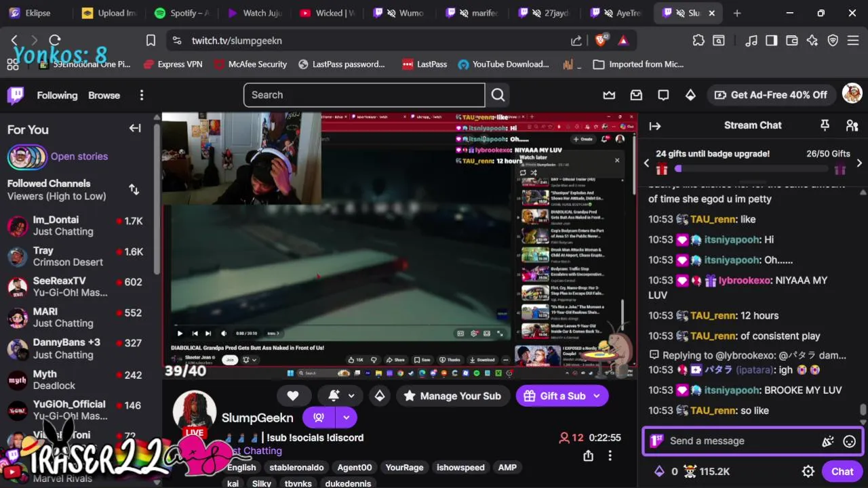The image size is (868, 488).
Task: Click the chat scrollbar
Action: point(863,410)
